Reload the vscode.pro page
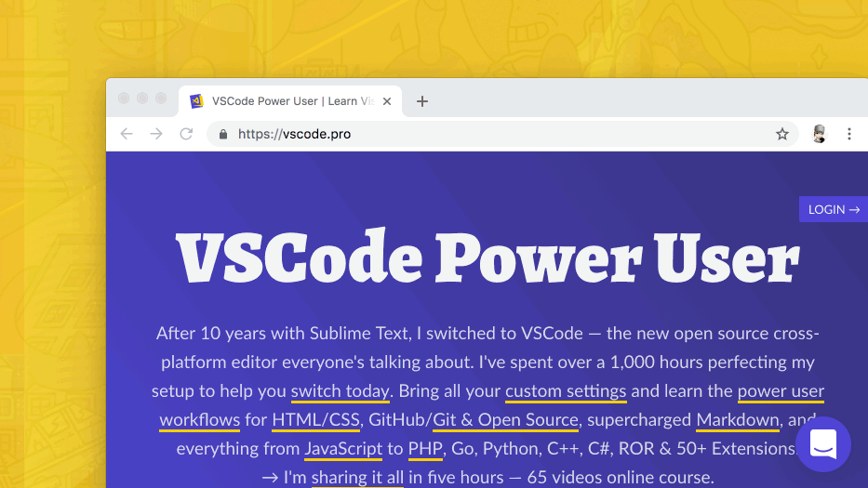The height and width of the screenshot is (488, 868). click(x=186, y=134)
